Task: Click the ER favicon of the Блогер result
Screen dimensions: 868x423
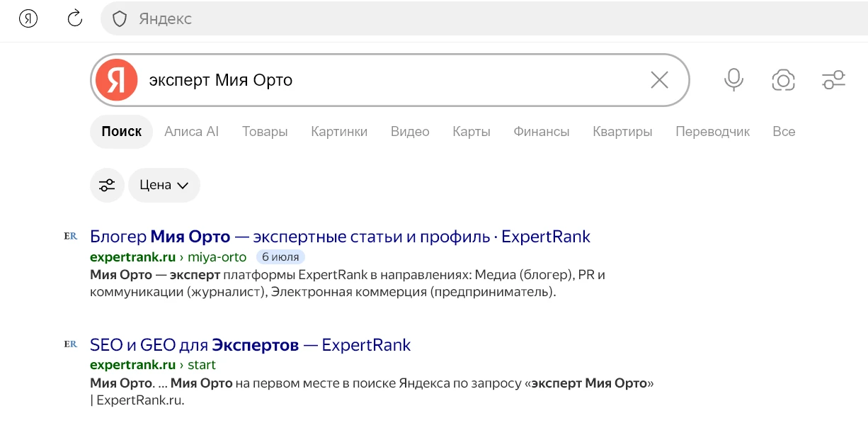Action: pos(70,236)
